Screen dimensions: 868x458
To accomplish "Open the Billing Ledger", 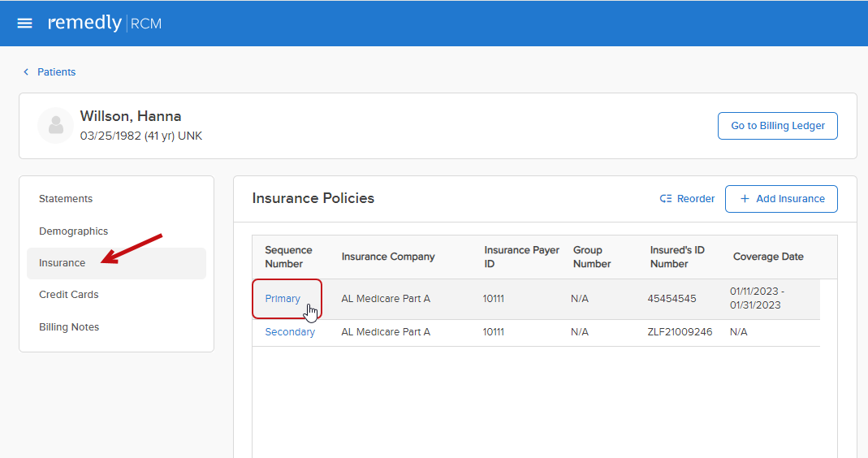I will coord(777,126).
